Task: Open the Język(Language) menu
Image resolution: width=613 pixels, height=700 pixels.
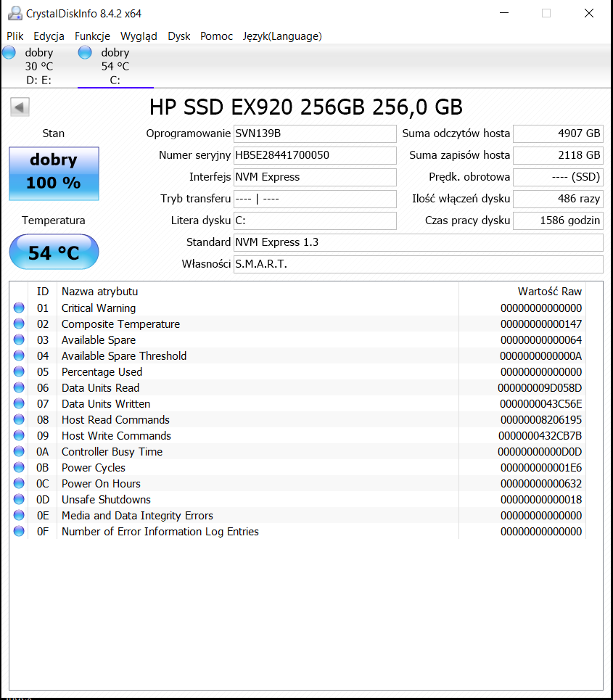Action: [282, 36]
